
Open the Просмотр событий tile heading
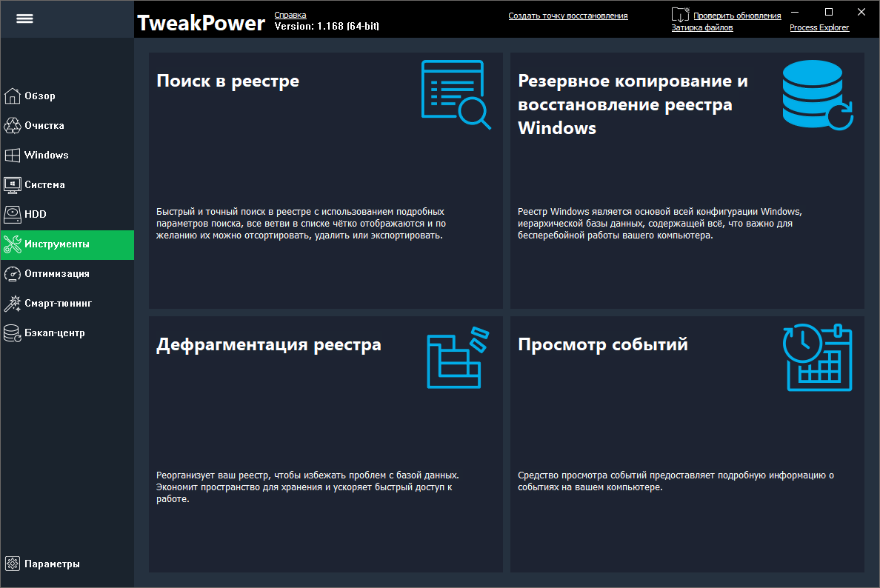pos(603,344)
